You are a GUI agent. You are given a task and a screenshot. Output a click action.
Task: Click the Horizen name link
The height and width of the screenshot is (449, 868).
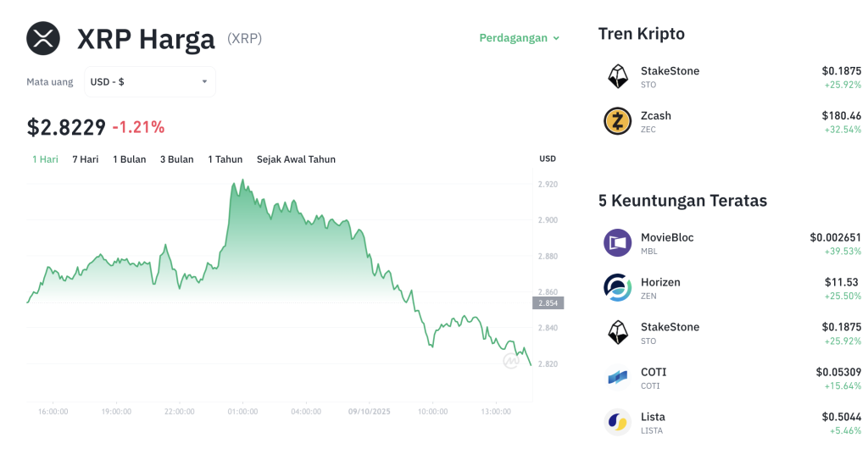660,282
